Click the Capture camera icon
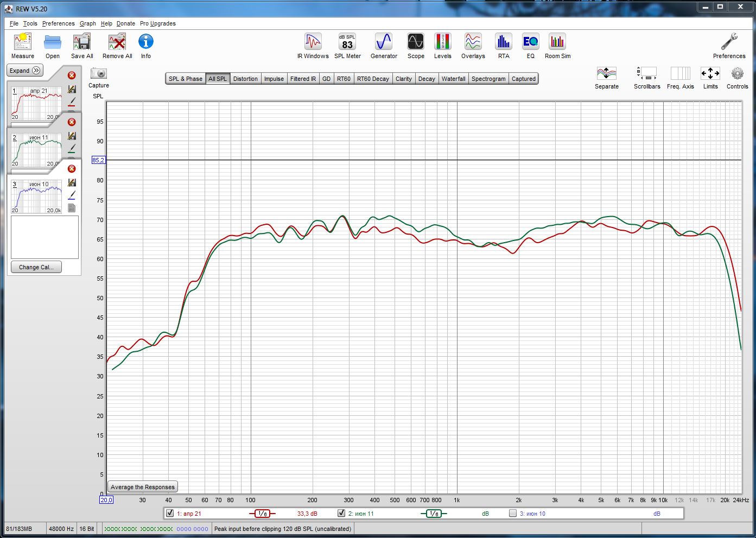This screenshot has height=538, width=756. 99,73
